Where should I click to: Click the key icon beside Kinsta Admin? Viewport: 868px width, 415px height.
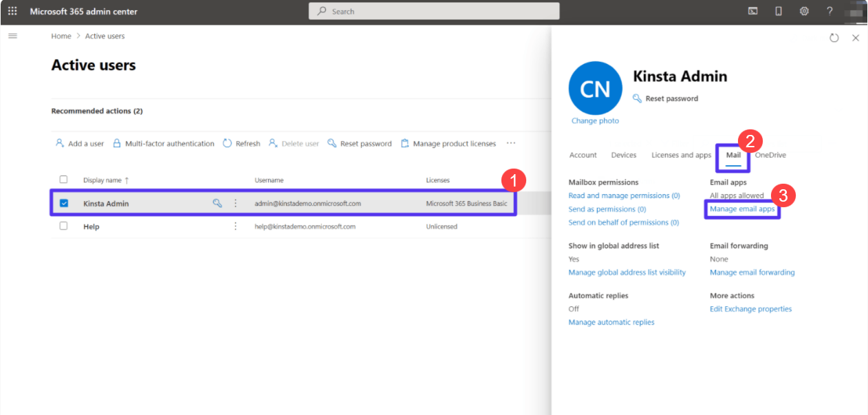coord(218,203)
